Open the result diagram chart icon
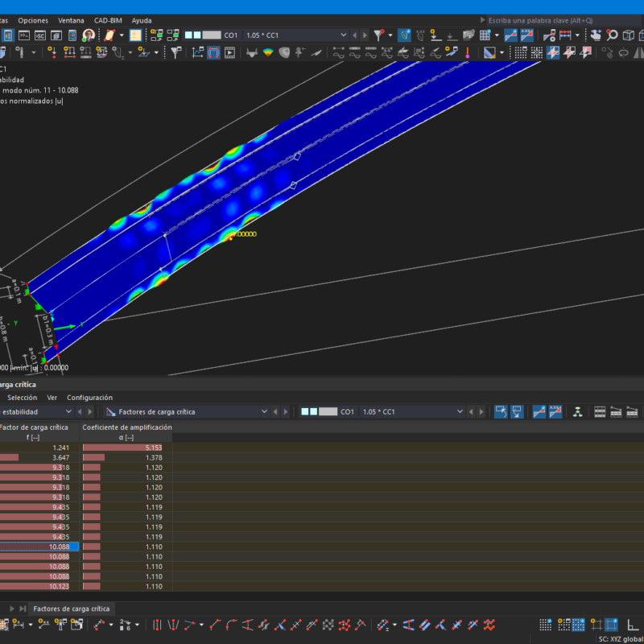The width and height of the screenshot is (644, 644). pos(197,52)
